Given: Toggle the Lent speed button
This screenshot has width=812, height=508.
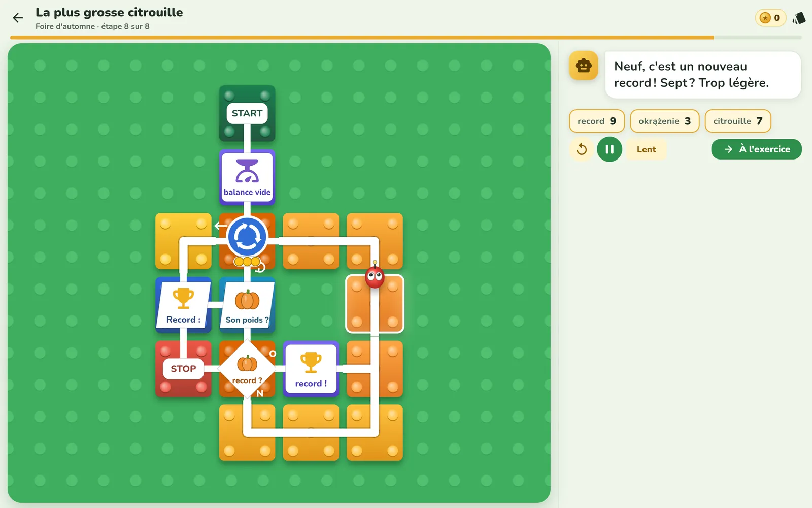Looking at the screenshot, I should pos(646,149).
